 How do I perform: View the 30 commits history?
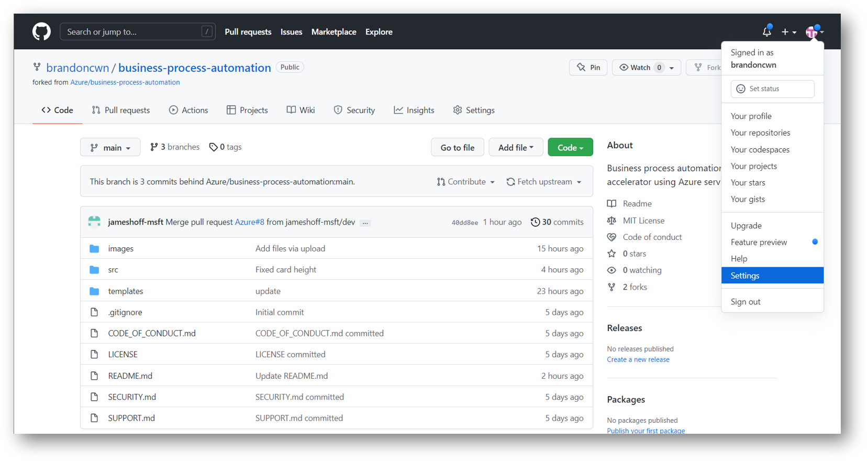[557, 222]
